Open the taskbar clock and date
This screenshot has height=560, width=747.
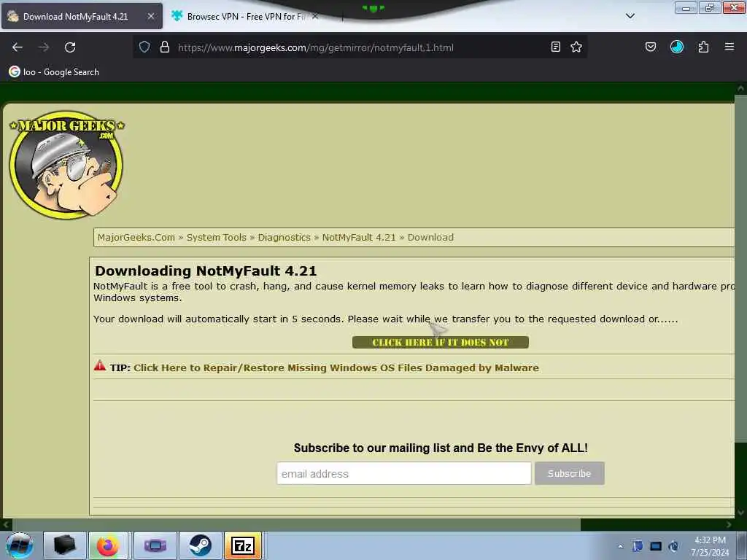(x=710, y=546)
